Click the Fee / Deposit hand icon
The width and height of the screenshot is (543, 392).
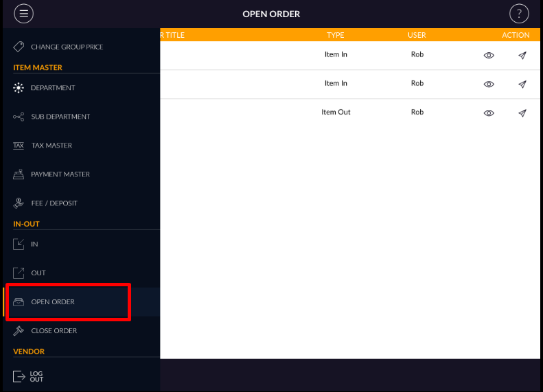19,203
